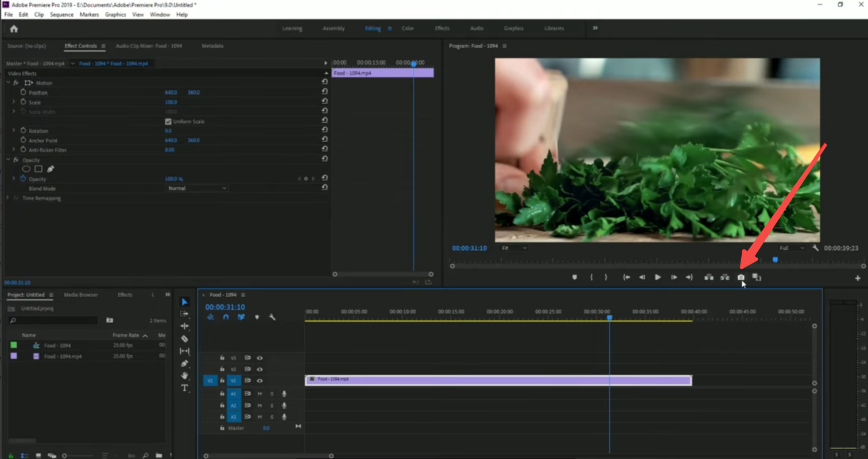The height and width of the screenshot is (459, 868).
Task: Click the Effect Controls panel tab
Action: [x=80, y=46]
